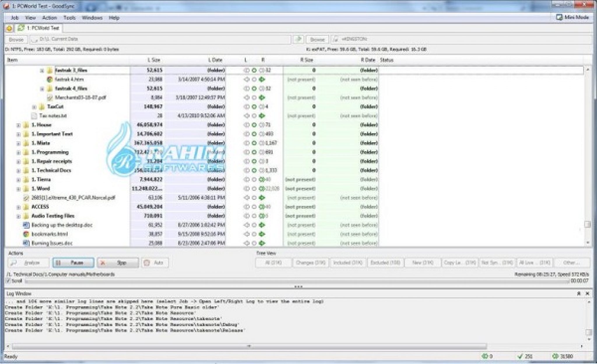Click the new job star icon
Image resolution: width=597 pixels, height=364 pixels.
[9, 28]
